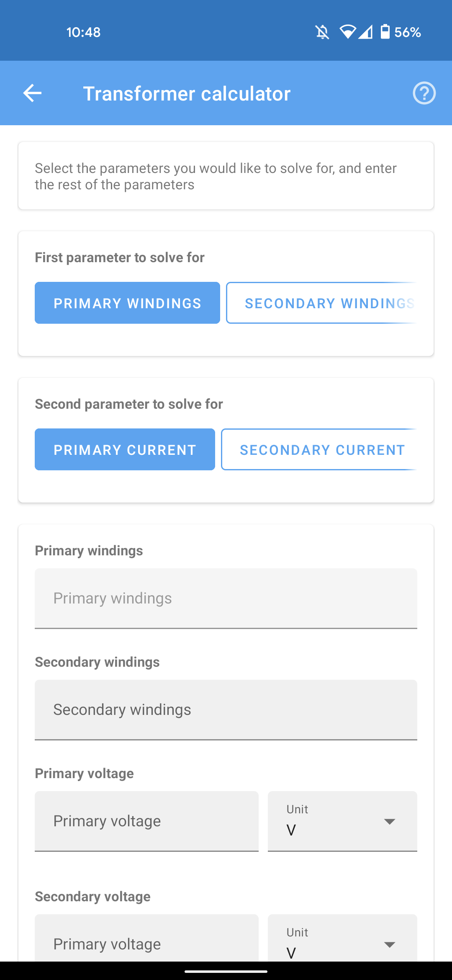Focus the Primary windings input field

point(226,598)
